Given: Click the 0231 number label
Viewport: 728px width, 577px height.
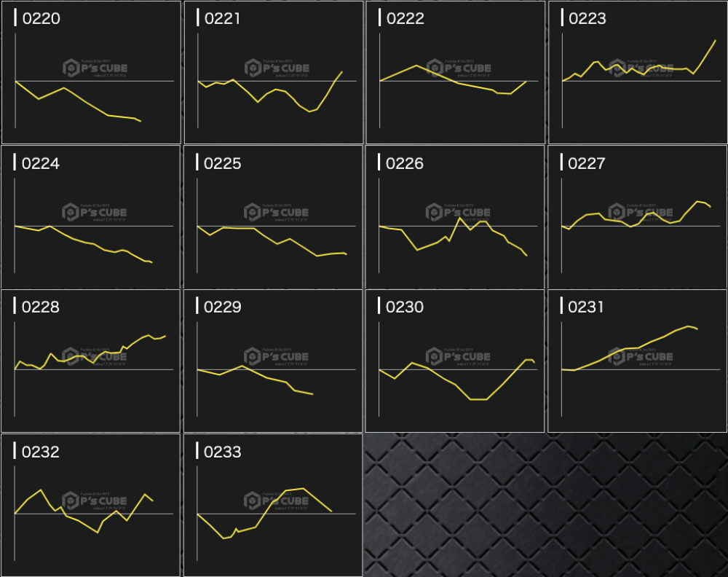Looking at the screenshot, I should pos(587,307).
